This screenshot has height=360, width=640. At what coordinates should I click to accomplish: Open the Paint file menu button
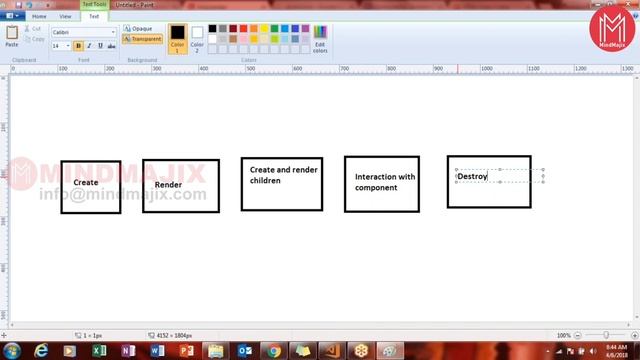point(12,16)
